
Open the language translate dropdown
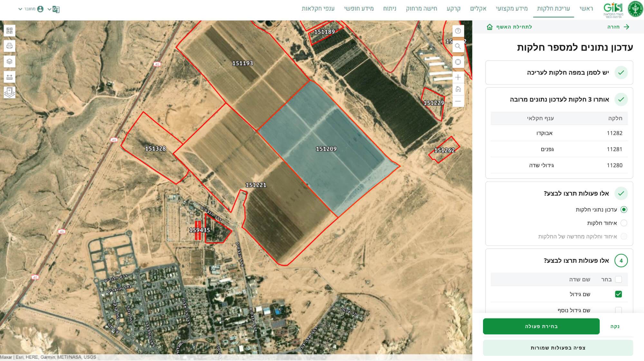pos(54,9)
